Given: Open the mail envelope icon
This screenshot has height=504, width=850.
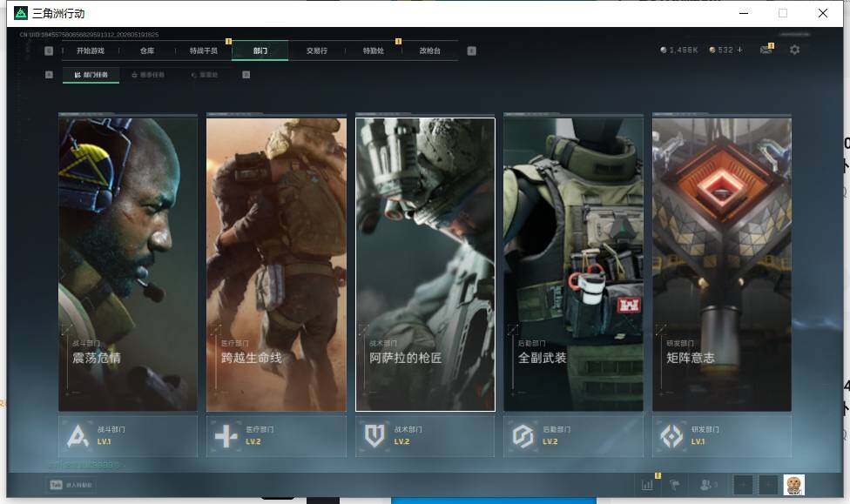Looking at the screenshot, I should [766, 50].
